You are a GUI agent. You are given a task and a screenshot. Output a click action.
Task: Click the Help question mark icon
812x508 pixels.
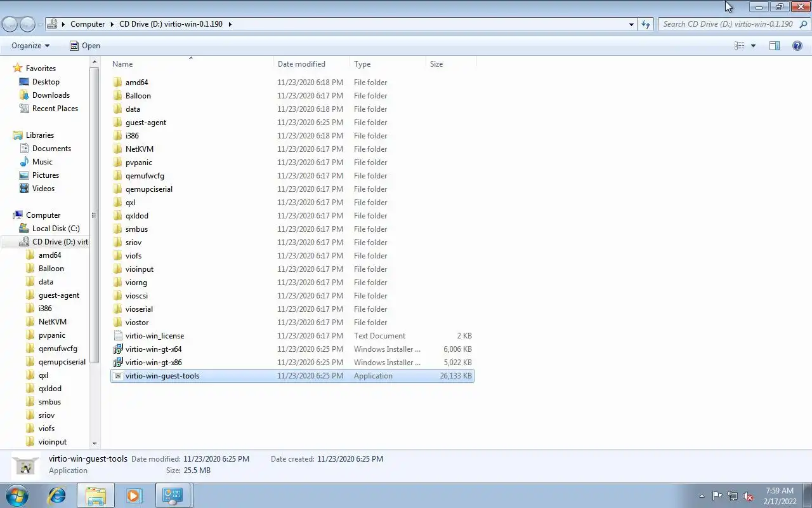tap(797, 46)
